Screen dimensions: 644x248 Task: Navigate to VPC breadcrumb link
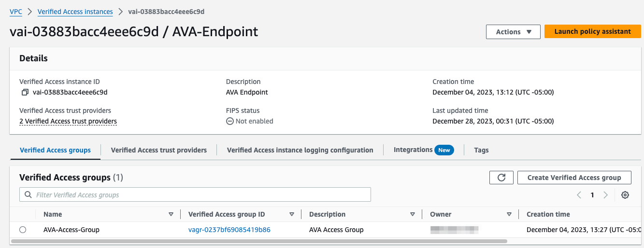tap(16, 12)
